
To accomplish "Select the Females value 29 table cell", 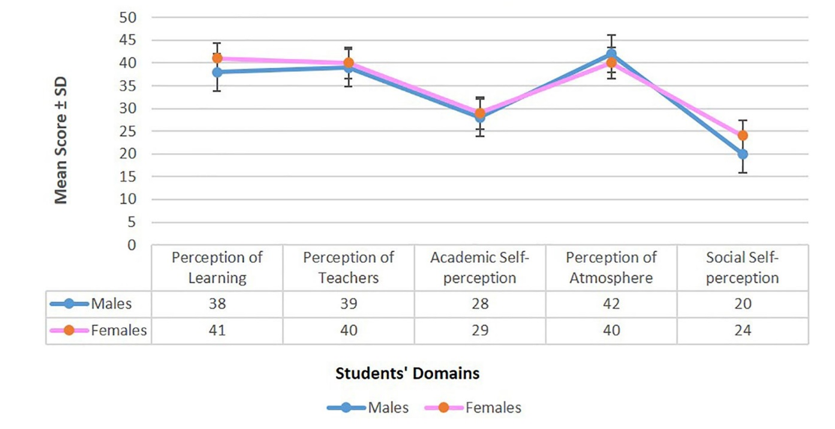I will pos(479,331).
